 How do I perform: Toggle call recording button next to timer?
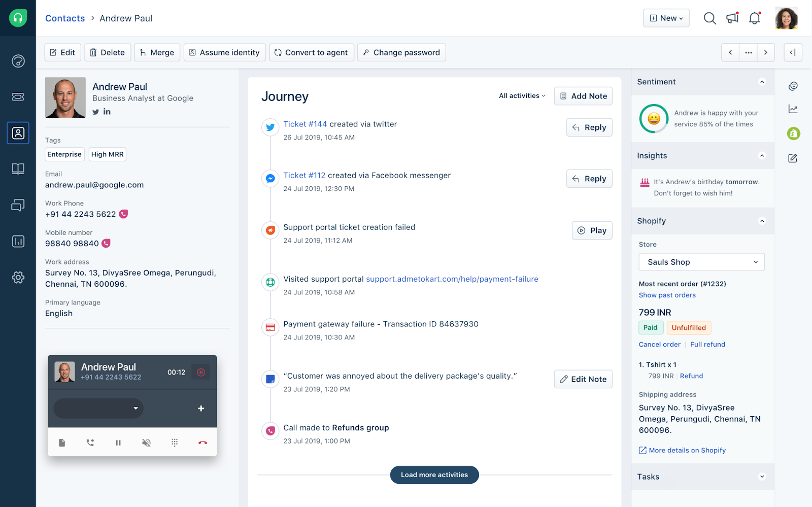pyautogui.click(x=201, y=373)
